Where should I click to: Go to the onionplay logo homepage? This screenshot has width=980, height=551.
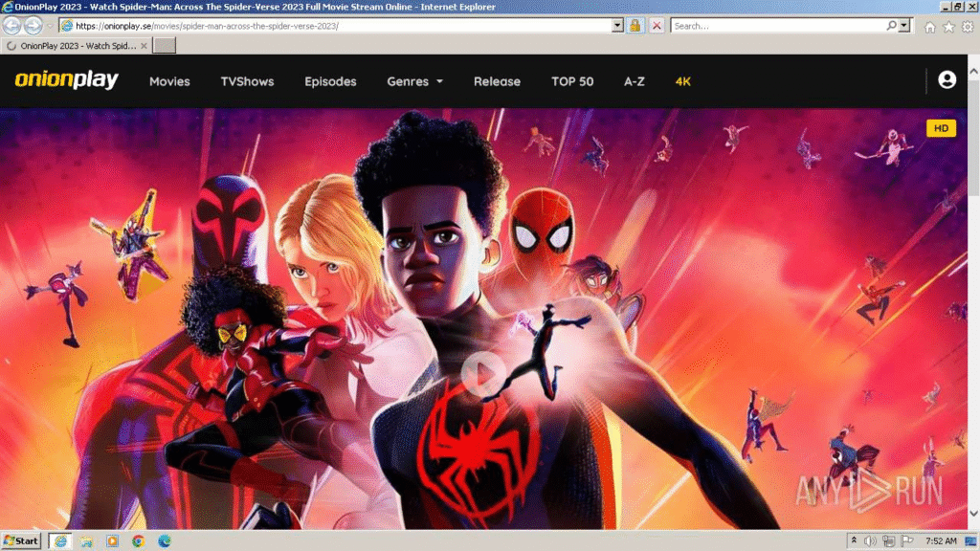pyautogui.click(x=66, y=80)
